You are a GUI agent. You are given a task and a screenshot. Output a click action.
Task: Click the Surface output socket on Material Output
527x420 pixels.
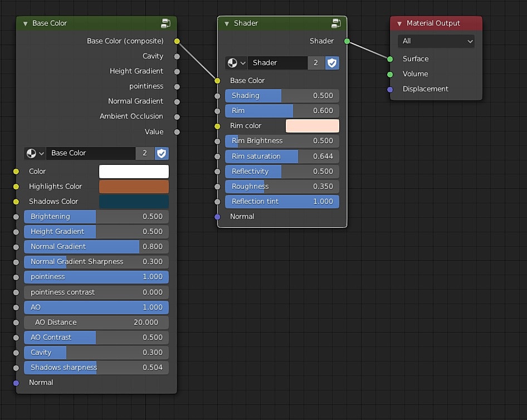389,58
